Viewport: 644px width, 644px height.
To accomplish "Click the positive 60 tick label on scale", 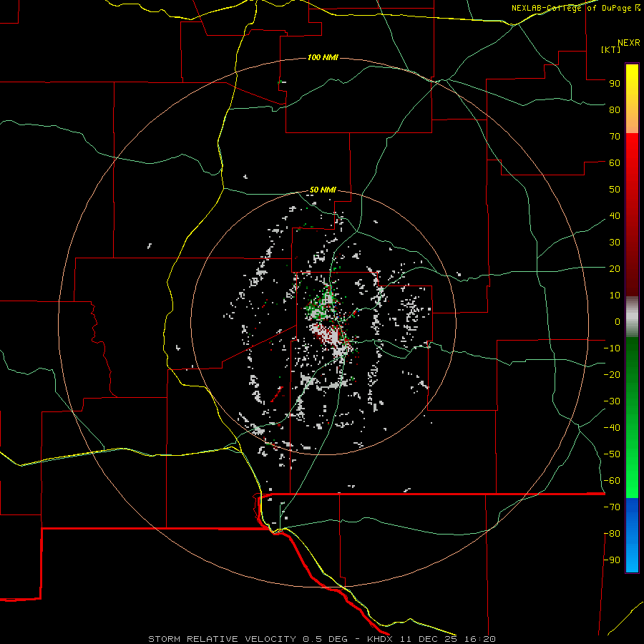I will tap(615, 162).
